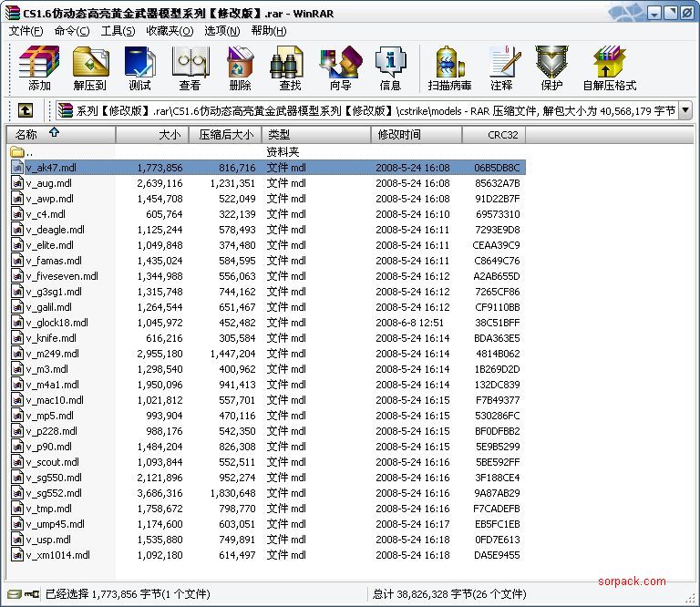Select the v_knife.mdl file

coord(51,338)
